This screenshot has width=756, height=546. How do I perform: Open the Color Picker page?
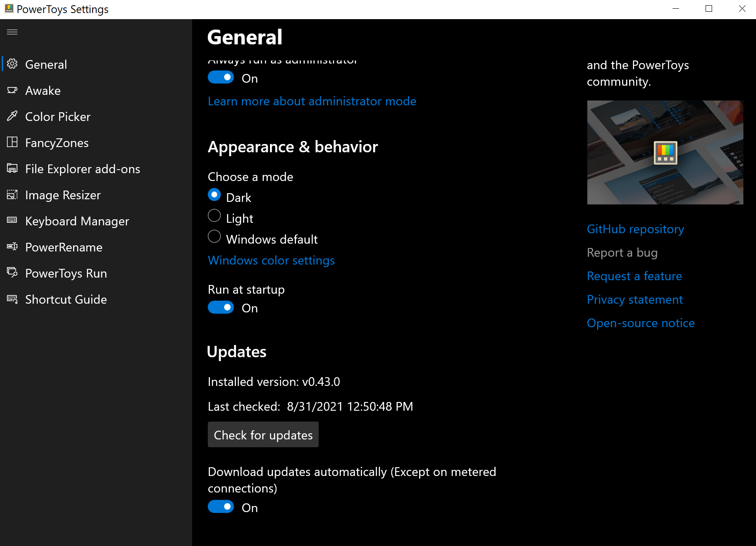click(96, 117)
